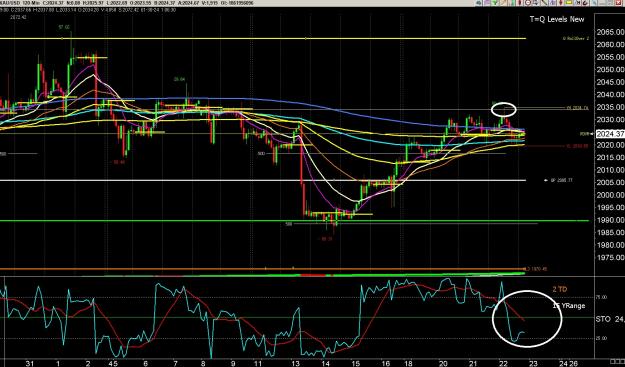Viewport: 625px width, 367px height.
Task: Click date label 8 on time axis
Action: 203,363
